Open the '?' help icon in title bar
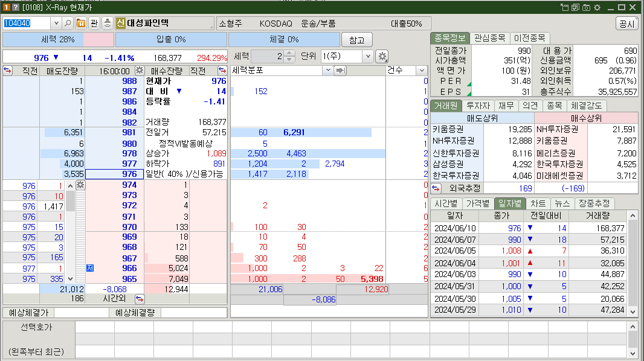 point(15,7)
